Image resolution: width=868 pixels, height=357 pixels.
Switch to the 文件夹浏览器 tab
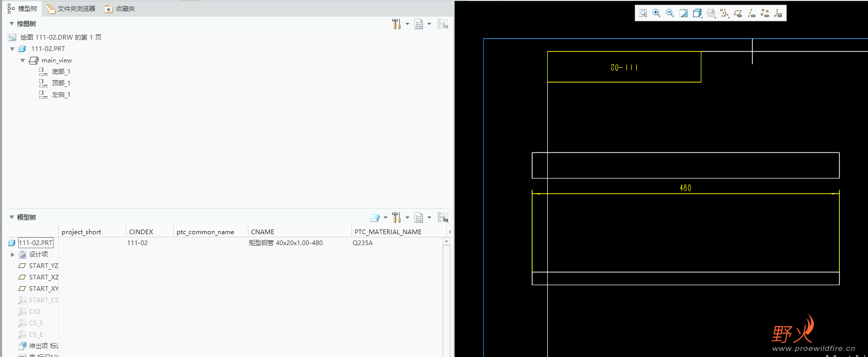click(71, 9)
